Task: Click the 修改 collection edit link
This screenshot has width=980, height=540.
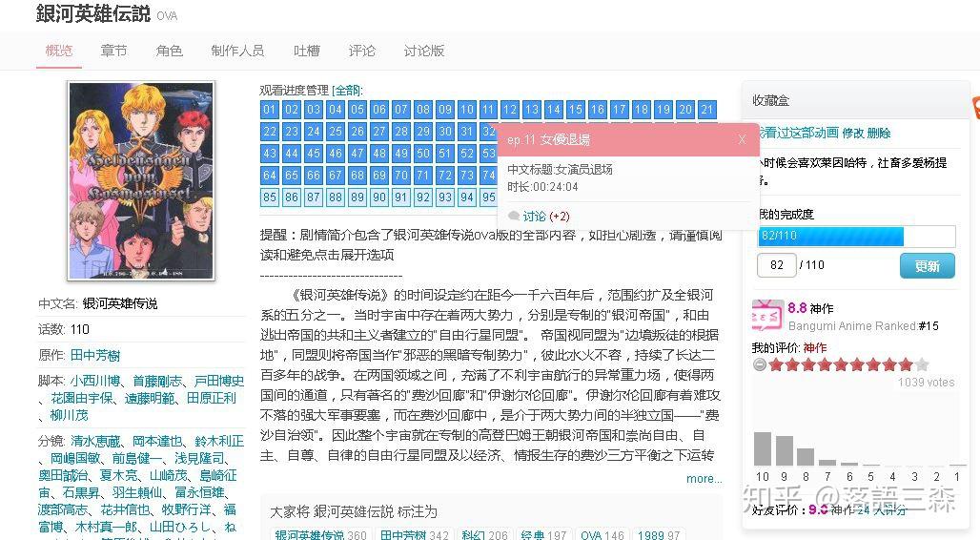Action: [x=853, y=134]
